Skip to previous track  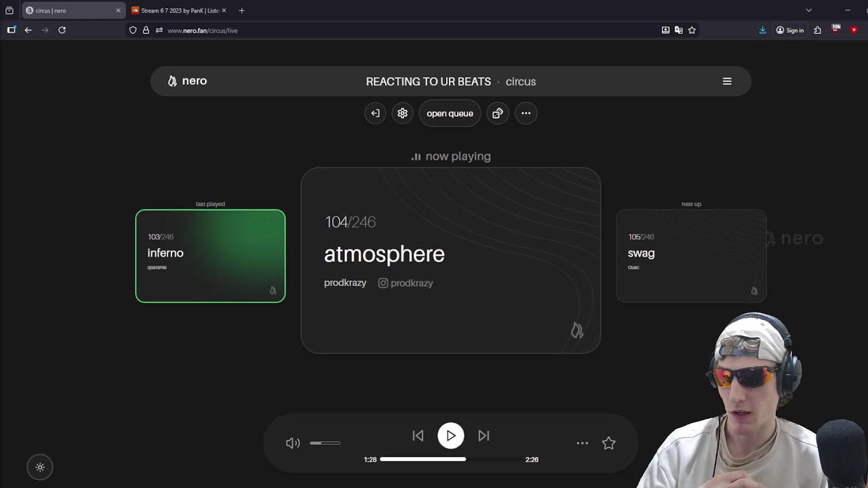pos(418,436)
